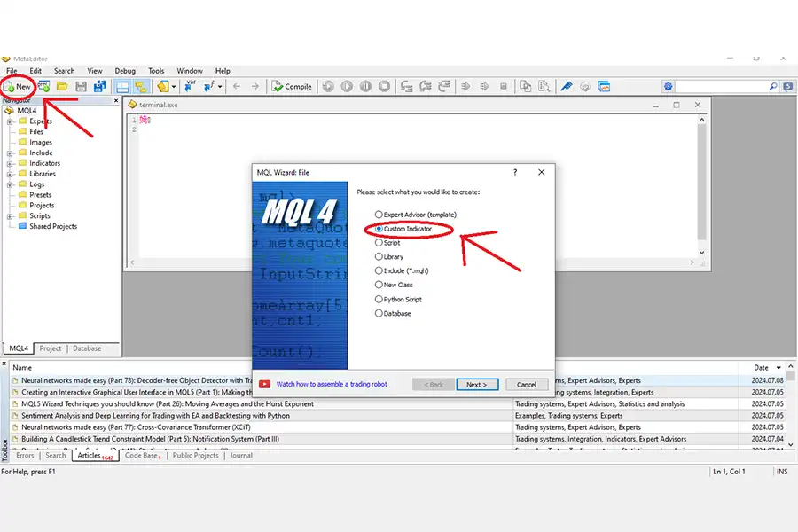Switch to the Project navigator tab

click(x=51, y=348)
